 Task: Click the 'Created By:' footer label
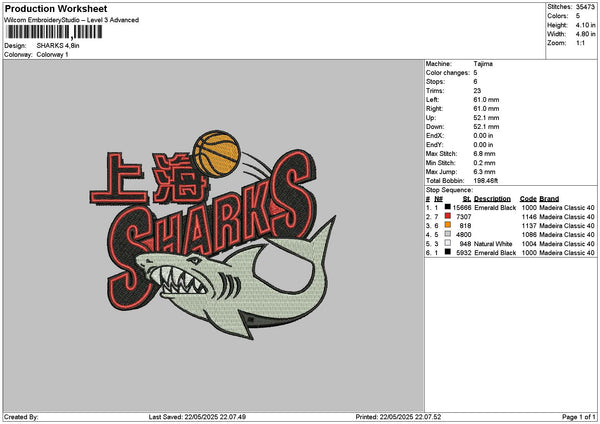point(21,417)
